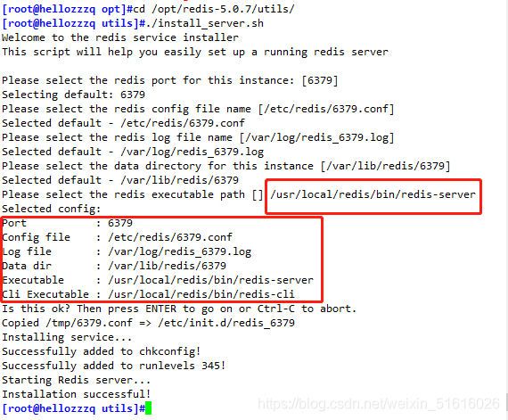Click 'Successfully added to chkconfig!' line
The image size is (508, 420).
click(x=102, y=351)
